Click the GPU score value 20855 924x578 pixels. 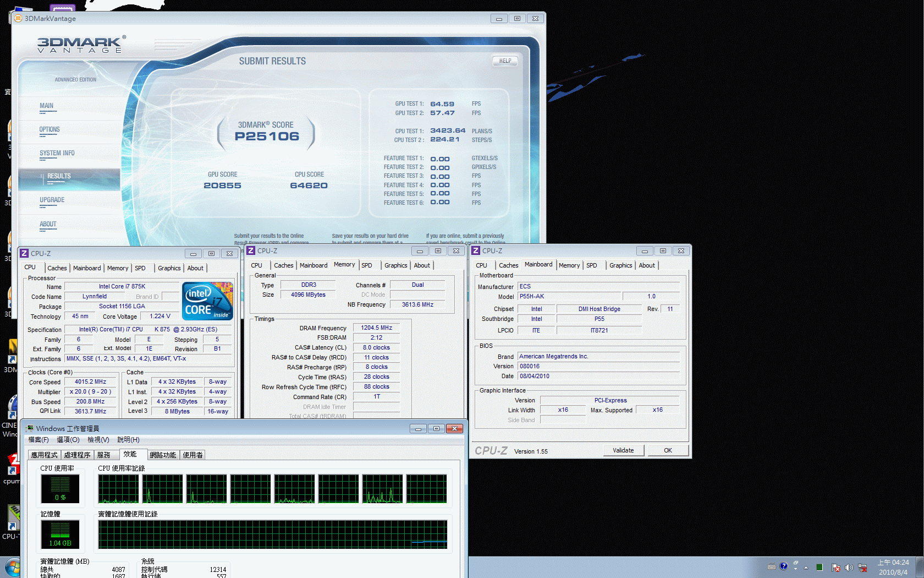click(x=222, y=186)
